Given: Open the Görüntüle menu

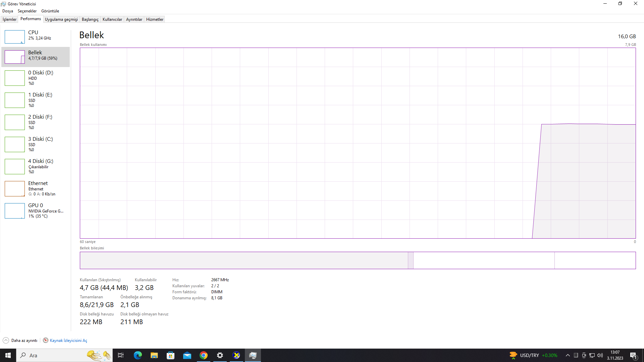Looking at the screenshot, I should pyautogui.click(x=50, y=11).
